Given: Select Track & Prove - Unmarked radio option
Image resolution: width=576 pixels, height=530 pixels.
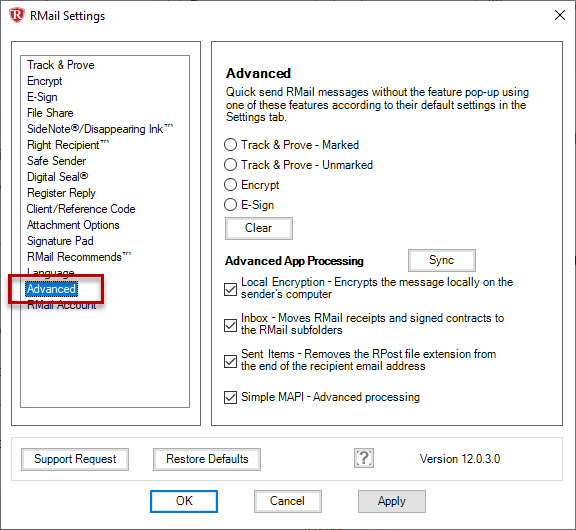Looking at the screenshot, I should [230, 165].
